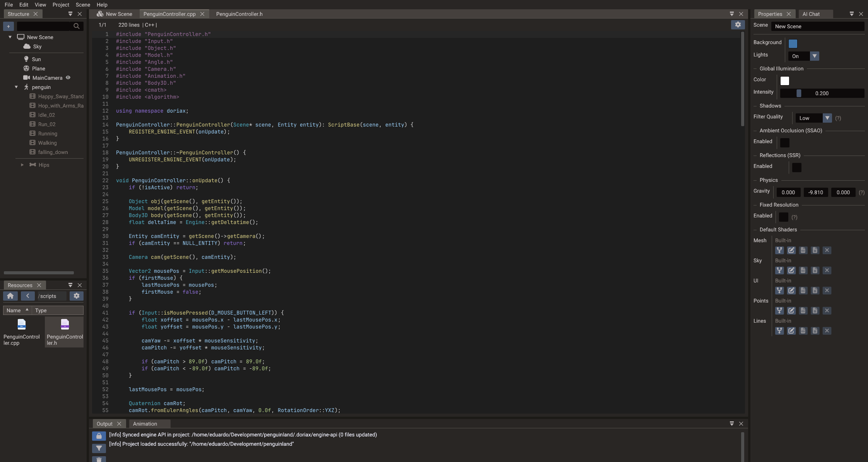Click the add (+) button in Structure panel
Viewport: 868px width, 462px height.
(8, 26)
